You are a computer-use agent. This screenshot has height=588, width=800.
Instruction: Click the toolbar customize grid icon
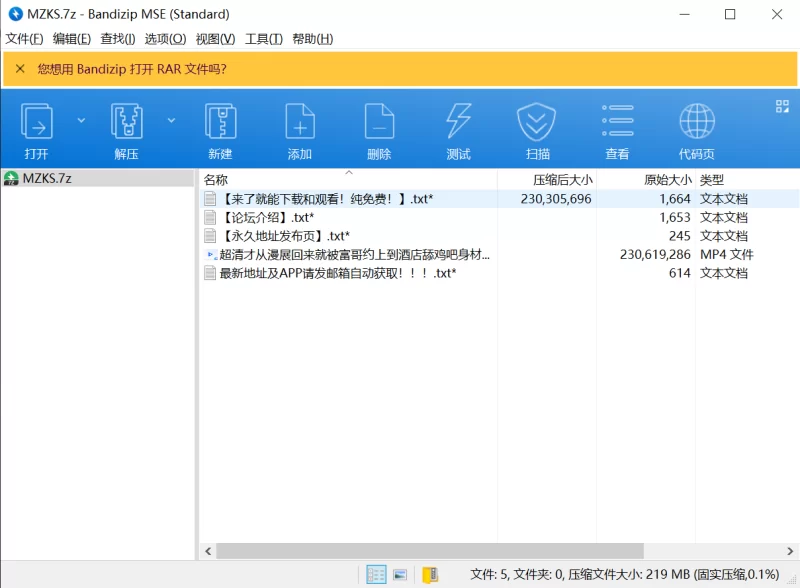782,106
